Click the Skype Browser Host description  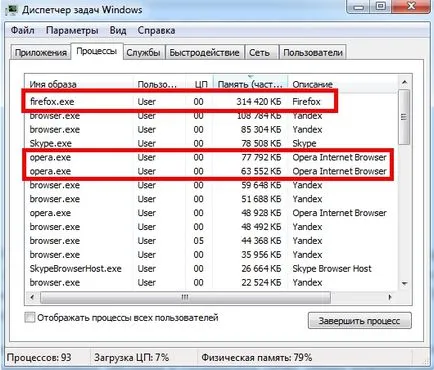[x=332, y=269]
